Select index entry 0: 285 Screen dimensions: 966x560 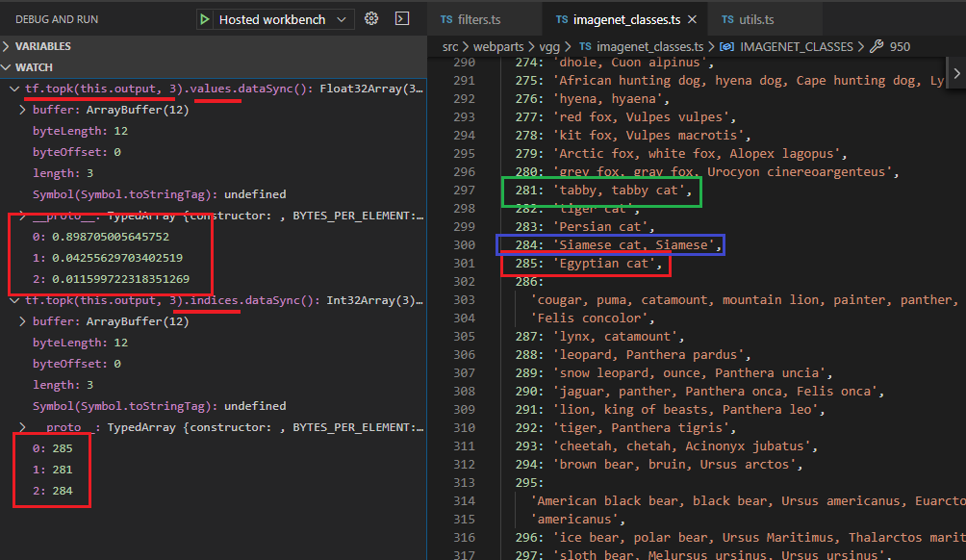click(x=52, y=448)
